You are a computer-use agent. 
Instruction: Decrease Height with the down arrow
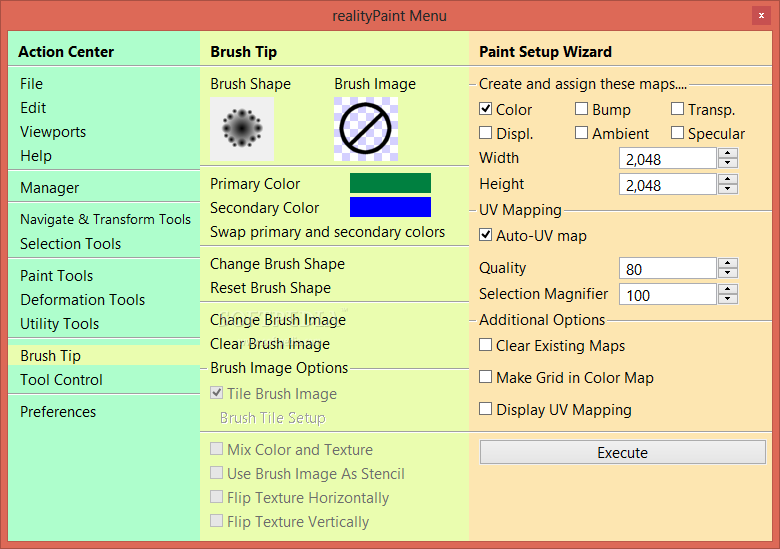coord(728,189)
